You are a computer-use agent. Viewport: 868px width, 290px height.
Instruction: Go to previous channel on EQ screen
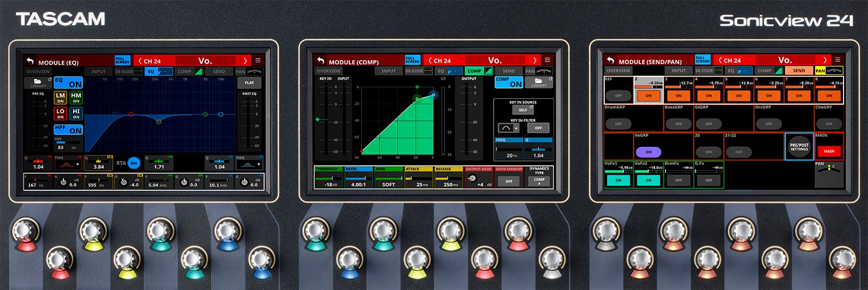(x=140, y=61)
